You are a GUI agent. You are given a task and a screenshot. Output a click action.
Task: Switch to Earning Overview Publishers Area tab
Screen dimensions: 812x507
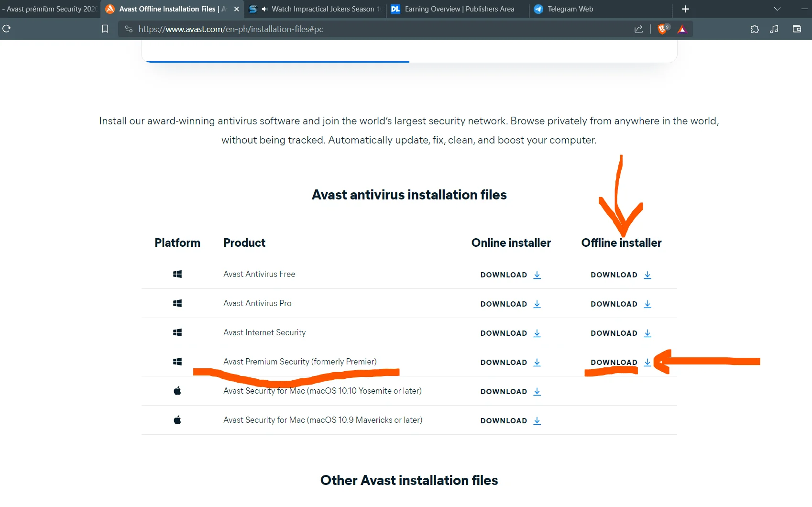(458, 9)
